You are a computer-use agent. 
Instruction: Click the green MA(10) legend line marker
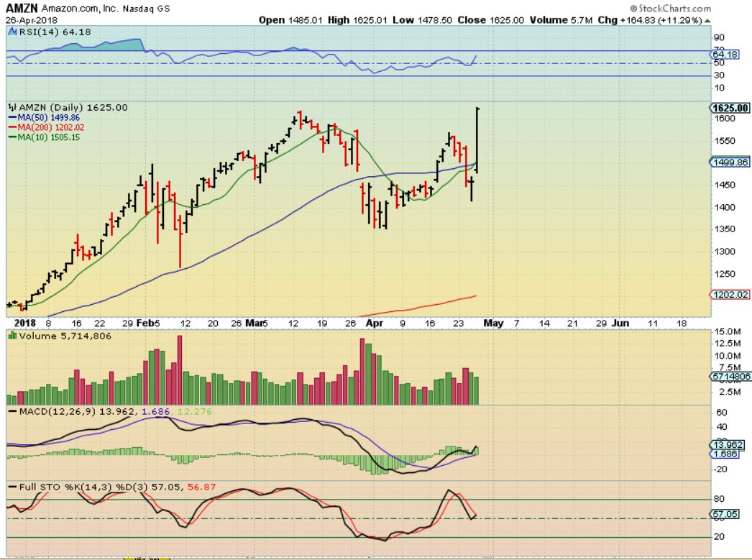click(12, 137)
